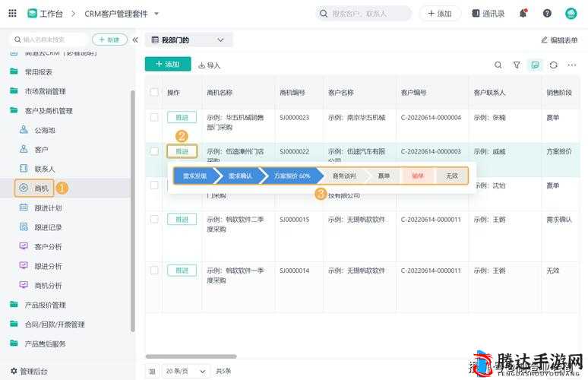Click the horizontal table scrollbar

point(191,356)
